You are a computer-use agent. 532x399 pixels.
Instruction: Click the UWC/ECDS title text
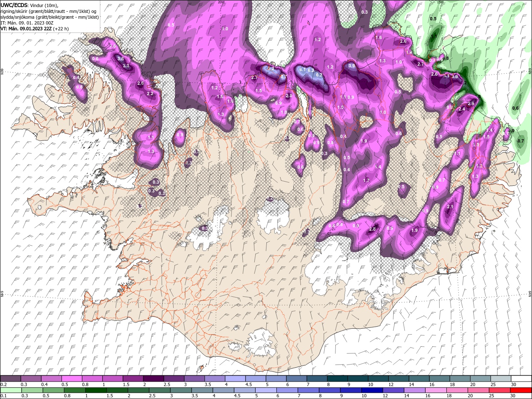(14, 5)
